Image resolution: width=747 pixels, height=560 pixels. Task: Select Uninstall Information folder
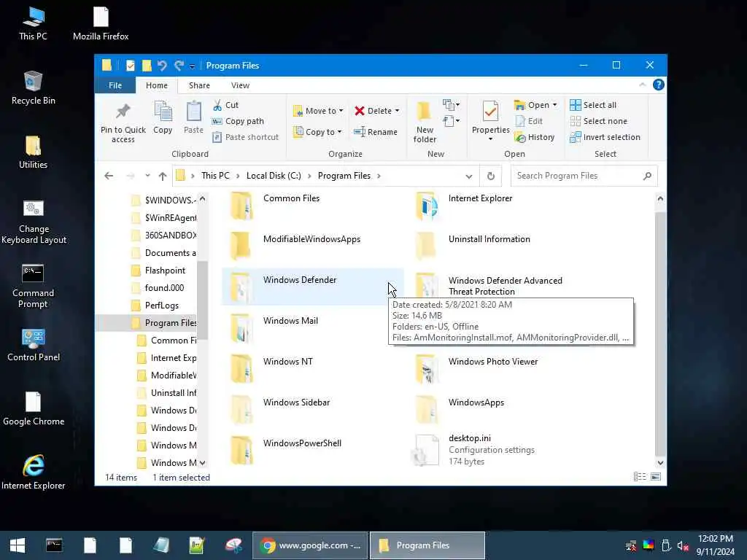[x=498, y=246]
